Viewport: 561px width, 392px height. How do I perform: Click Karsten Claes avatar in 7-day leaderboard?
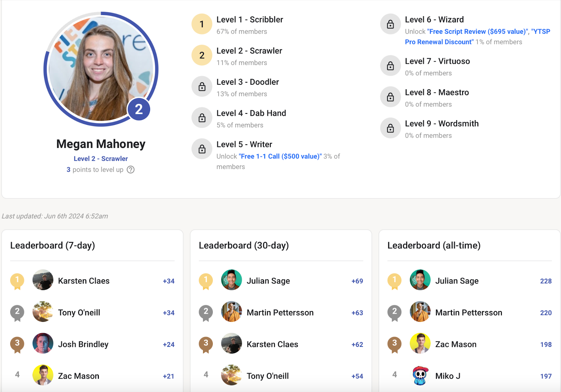click(x=43, y=280)
